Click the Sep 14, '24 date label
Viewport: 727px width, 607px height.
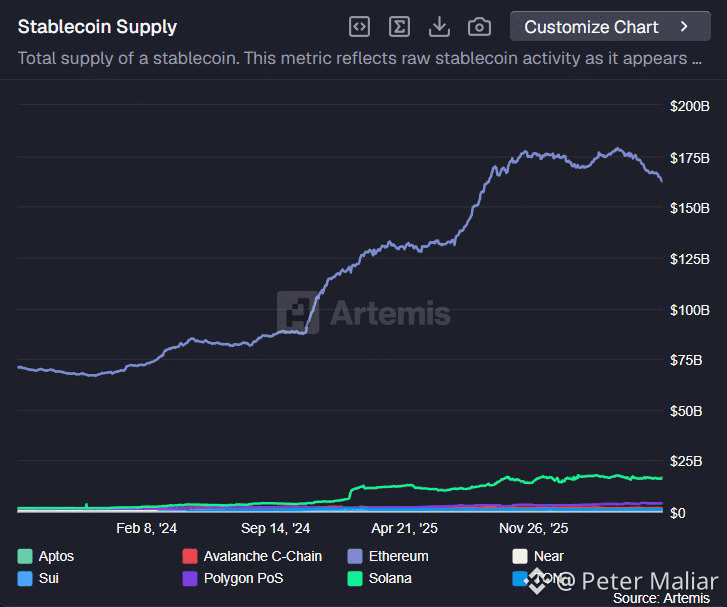(275, 528)
